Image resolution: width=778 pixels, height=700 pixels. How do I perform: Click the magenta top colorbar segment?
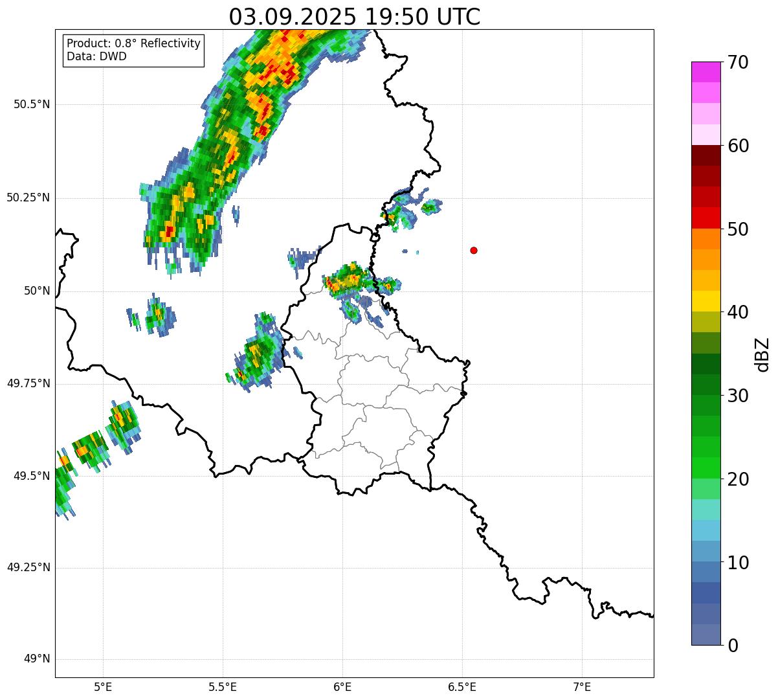click(x=706, y=72)
